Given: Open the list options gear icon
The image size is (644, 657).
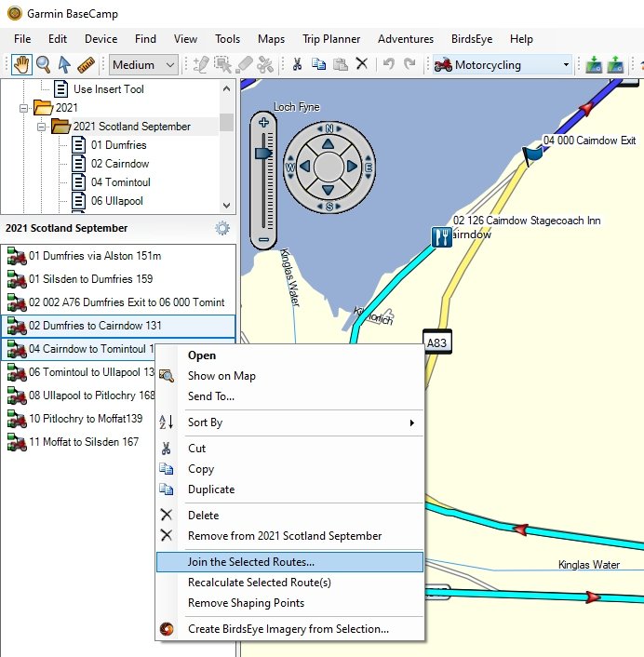Looking at the screenshot, I should pos(222,228).
